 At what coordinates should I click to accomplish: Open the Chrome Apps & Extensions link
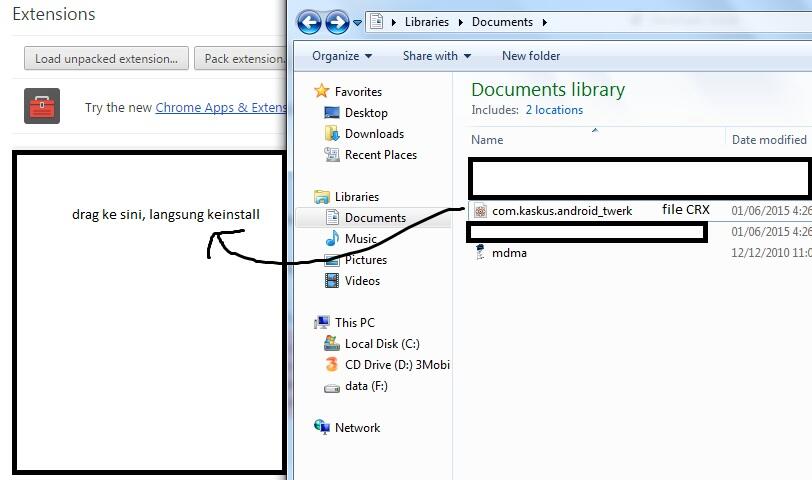tap(221, 108)
